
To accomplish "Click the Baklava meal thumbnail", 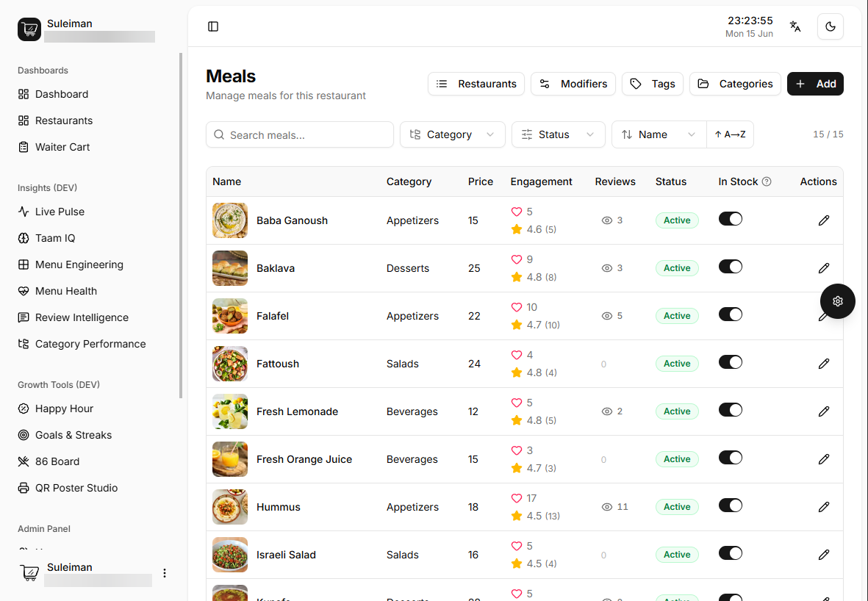I will 230,268.
